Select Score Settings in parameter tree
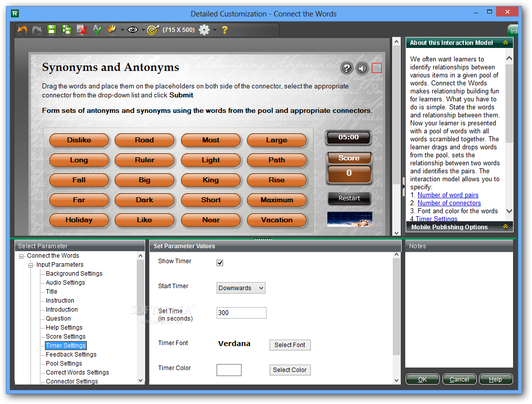 tap(66, 337)
